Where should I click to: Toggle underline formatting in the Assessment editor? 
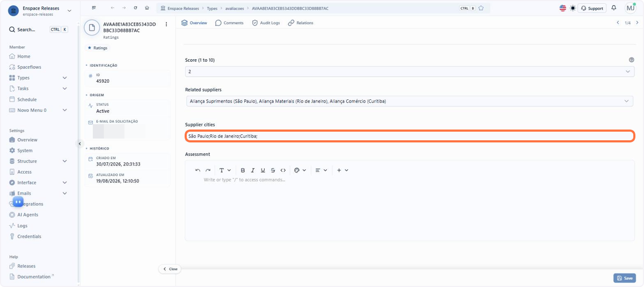[263, 170]
